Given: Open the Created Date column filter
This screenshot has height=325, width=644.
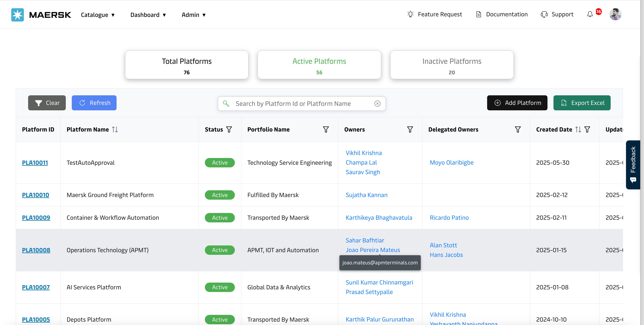Looking at the screenshot, I should pyautogui.click(x=587, y=129).
